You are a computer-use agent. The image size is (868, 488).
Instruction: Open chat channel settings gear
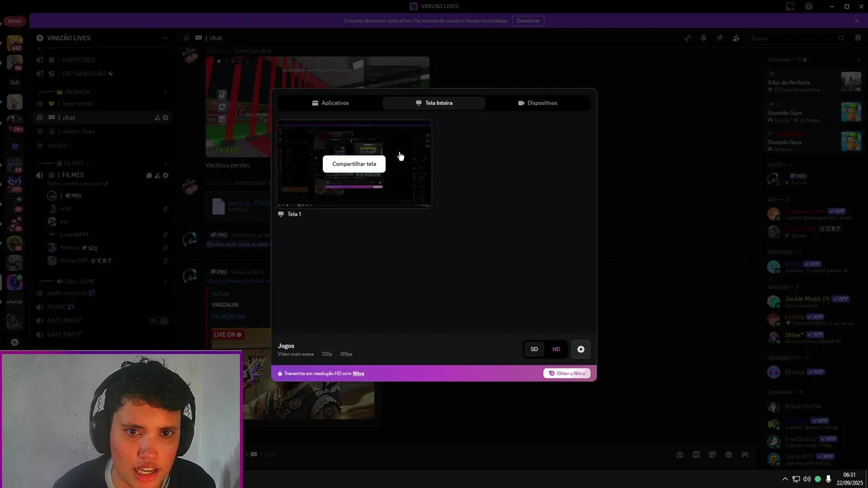click(165, 118)
